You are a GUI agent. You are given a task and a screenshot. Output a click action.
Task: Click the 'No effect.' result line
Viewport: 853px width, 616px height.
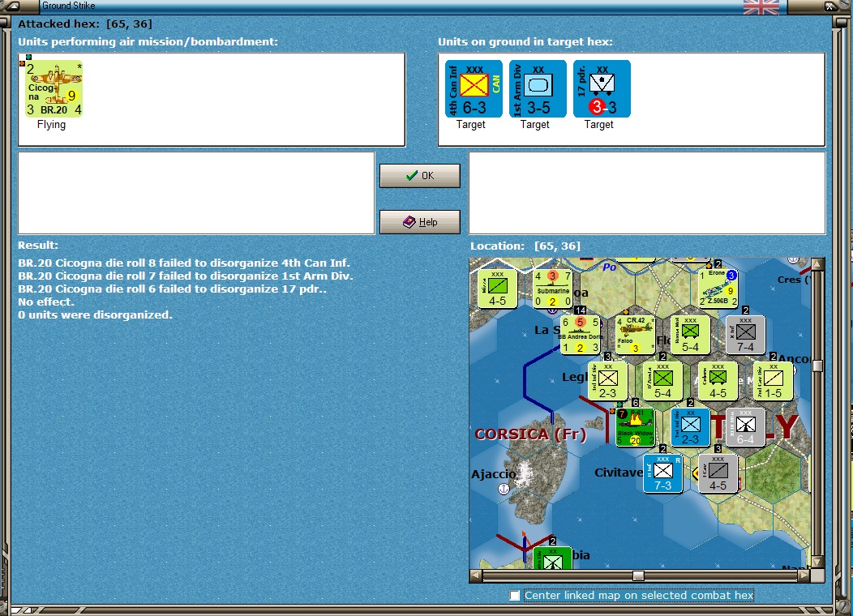point(45,302)
